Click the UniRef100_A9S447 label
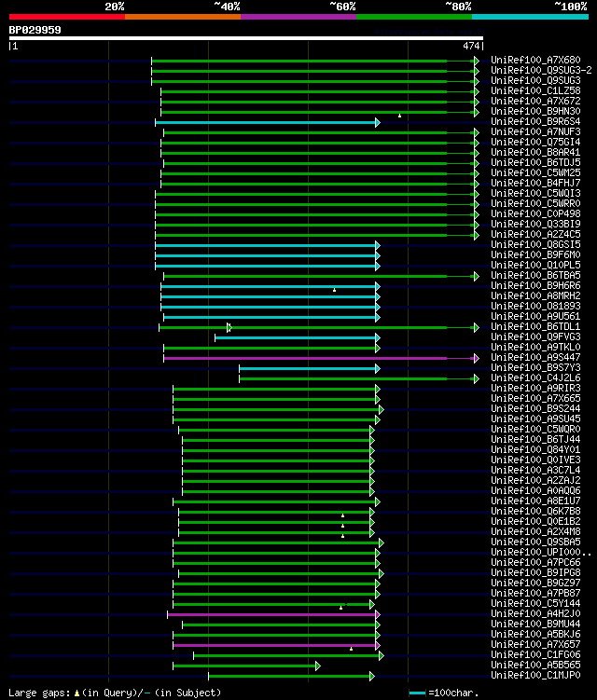The width and height of the screenshot is (597, 700). click(535, 358)
